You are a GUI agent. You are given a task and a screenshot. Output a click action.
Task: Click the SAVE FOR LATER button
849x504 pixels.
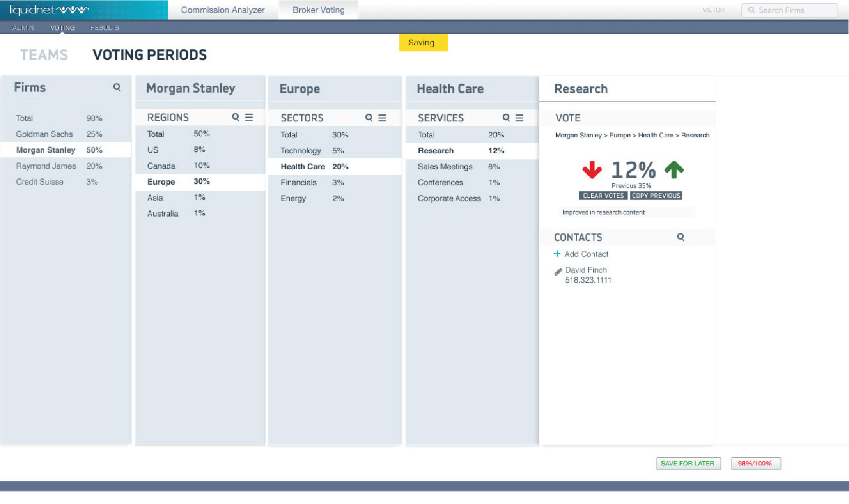tap(688, 463)
